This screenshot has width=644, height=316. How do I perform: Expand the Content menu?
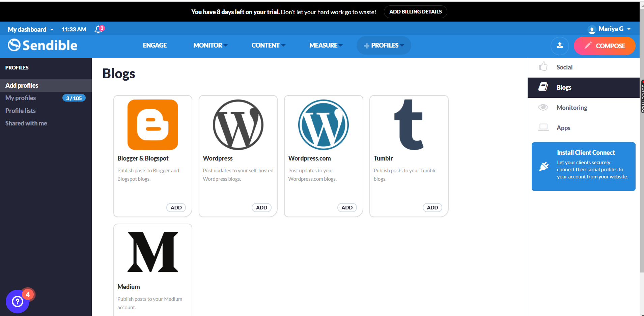(x=269, y=45)
